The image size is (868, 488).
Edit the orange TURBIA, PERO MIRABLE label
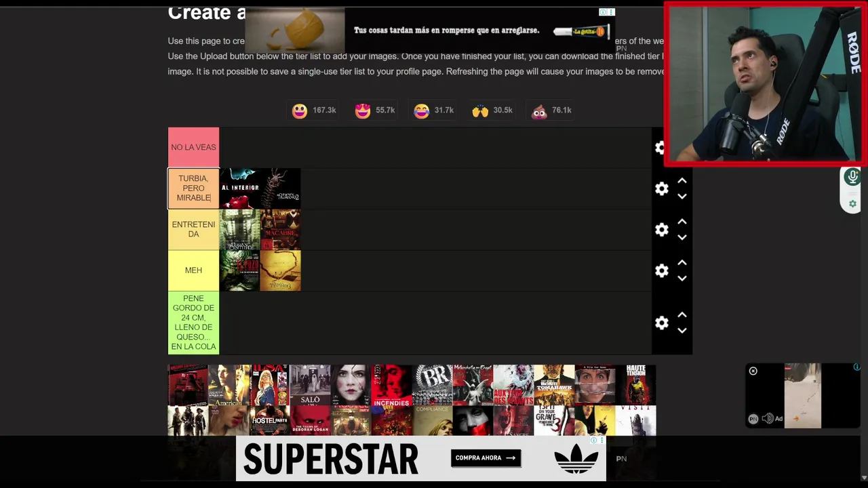(x=193, y=188)
